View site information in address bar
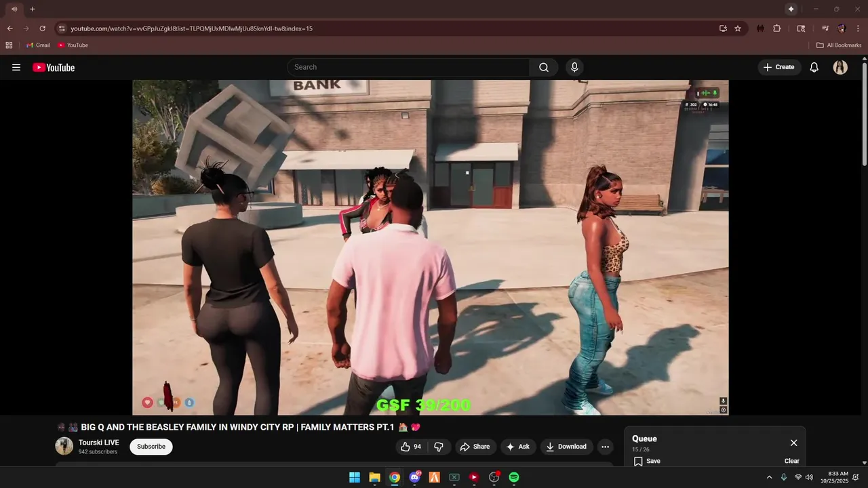 [x=62, y=28]
